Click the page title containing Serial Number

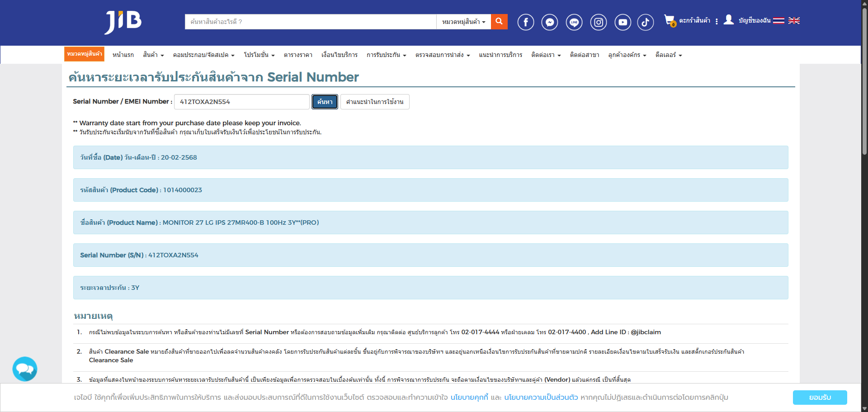(213, 77)
